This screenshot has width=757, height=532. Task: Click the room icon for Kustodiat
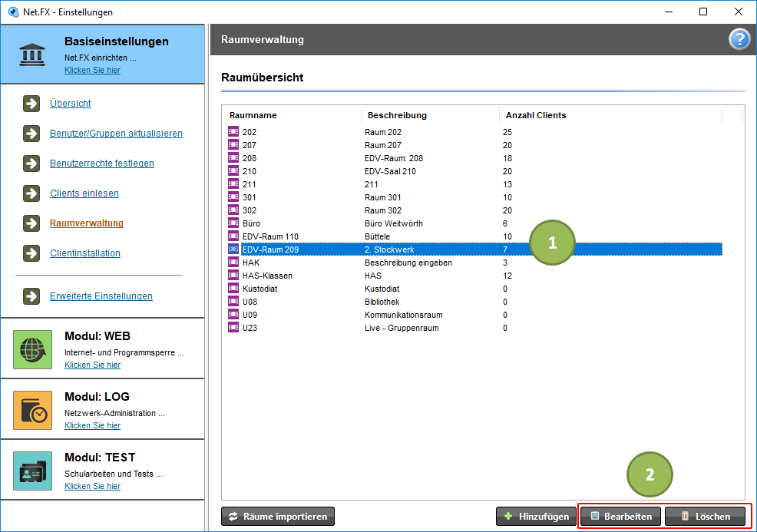[x=233, y=288]
